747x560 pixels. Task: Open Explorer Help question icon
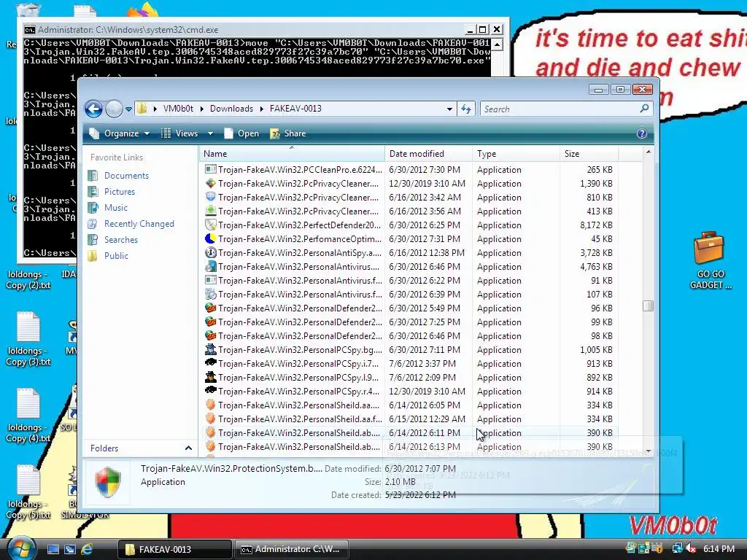point(642,133)
